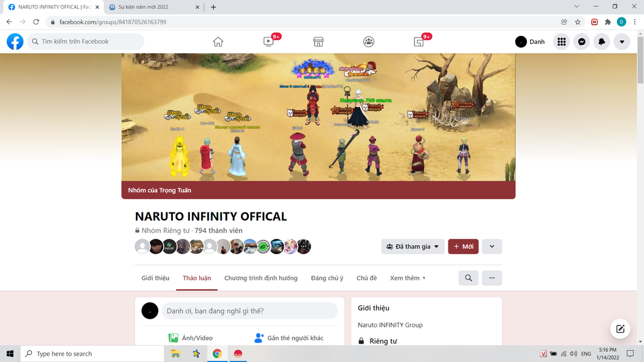The image size is (644, 362).
Task: Click the red extension icon in toolbar
Action: pos(594,22)
